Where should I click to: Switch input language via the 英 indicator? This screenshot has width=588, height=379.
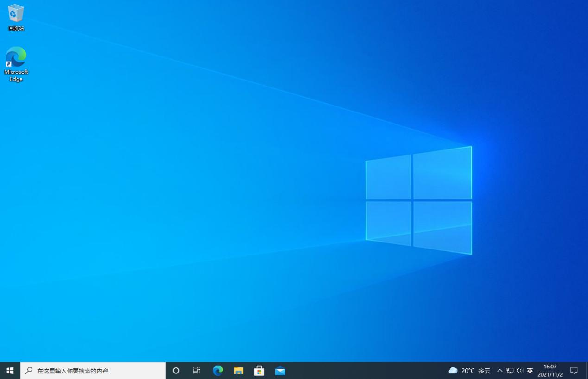point(530,370)
